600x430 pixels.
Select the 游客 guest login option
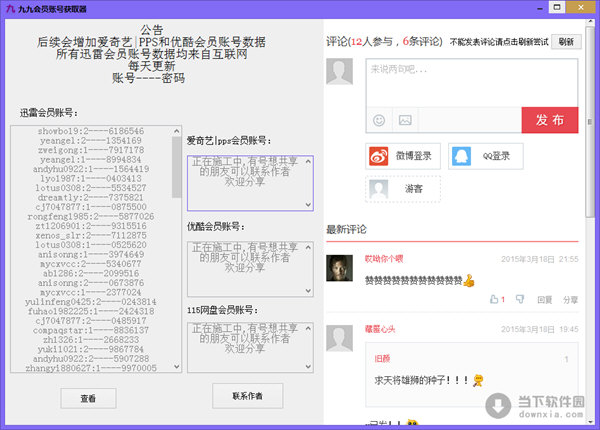tap(403, 189)
